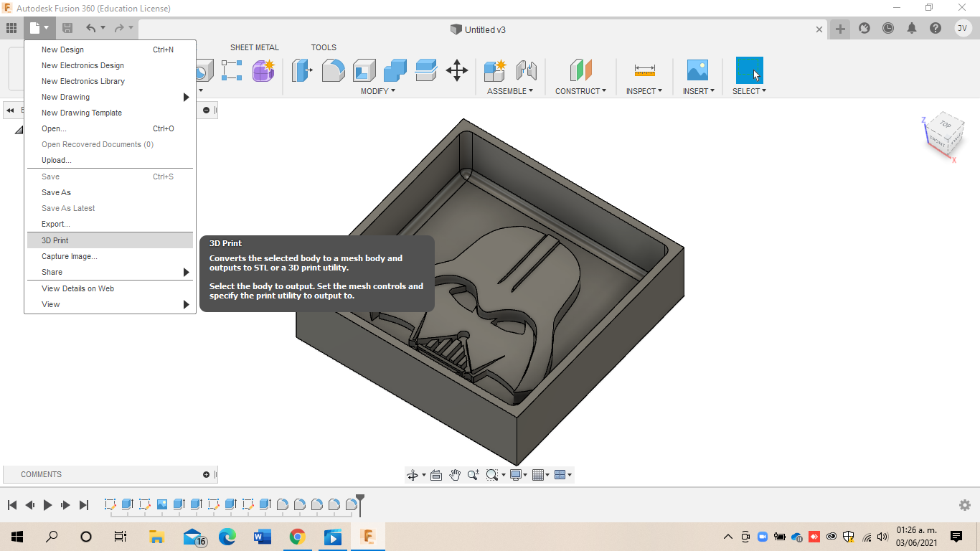This screenshot has height=551, width=980.
Task: Click the sketch rectangle pattern icon
Action: tap(232, 70)
